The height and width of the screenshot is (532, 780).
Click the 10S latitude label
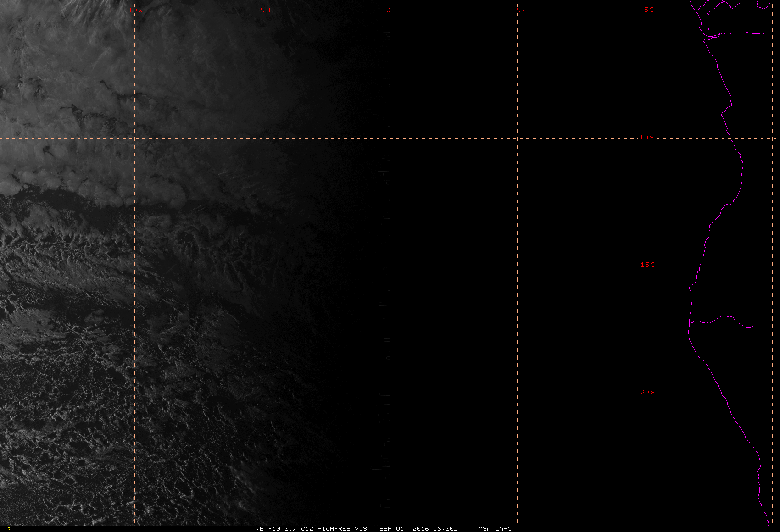(647, 137)
